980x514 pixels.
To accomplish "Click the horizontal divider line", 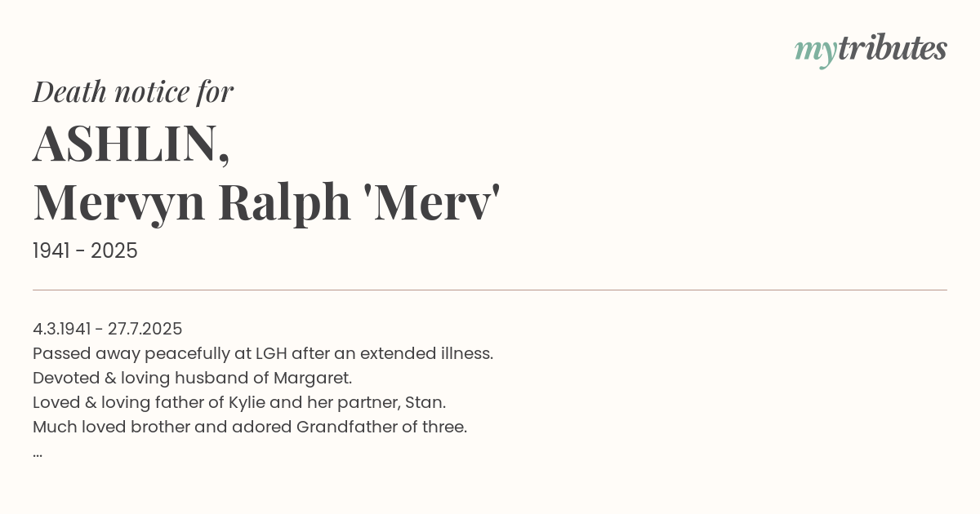I will click(x=490, y=290).
